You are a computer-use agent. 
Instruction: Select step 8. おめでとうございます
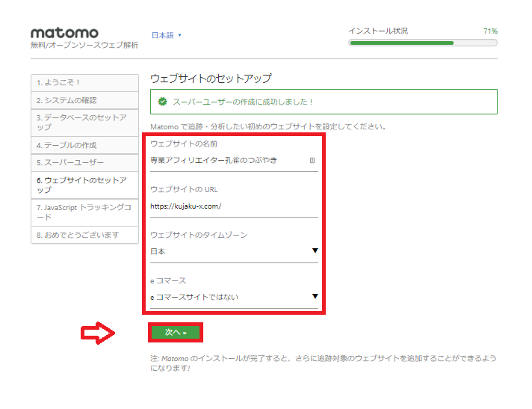click(84, 235)
